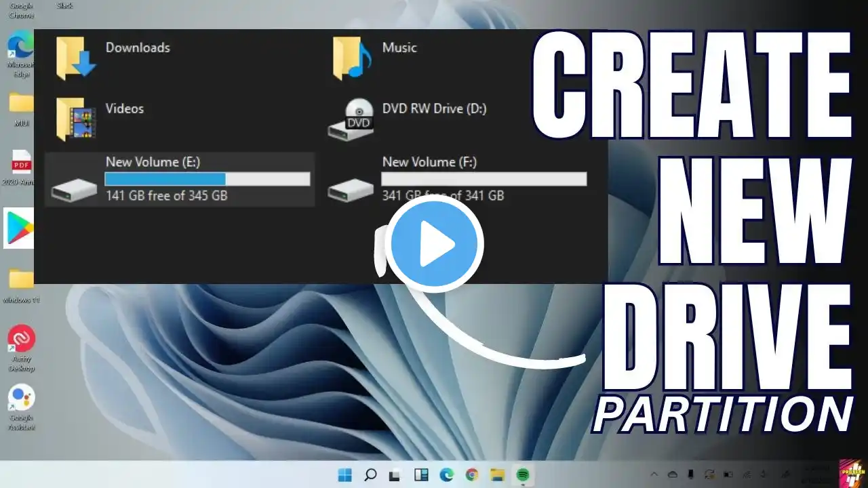Switch to Spotify in the taskbar

523,475
